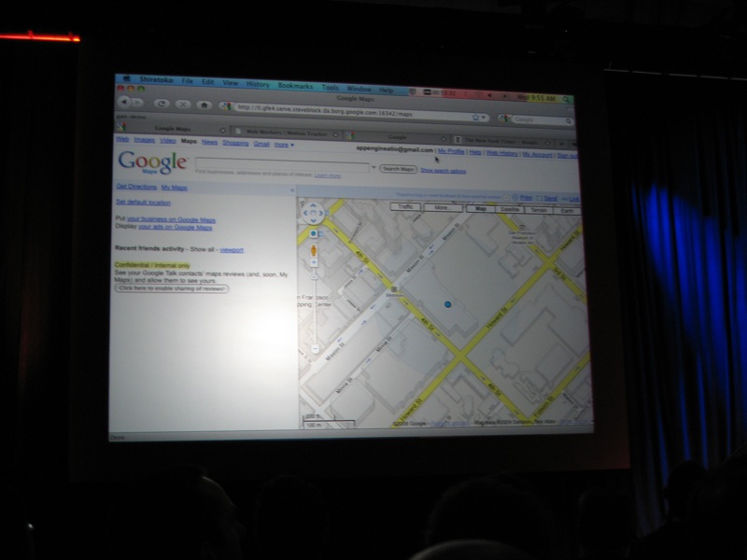The image size is (747, 560).
Task: Click the Apple menu icon
Action: 126,78
